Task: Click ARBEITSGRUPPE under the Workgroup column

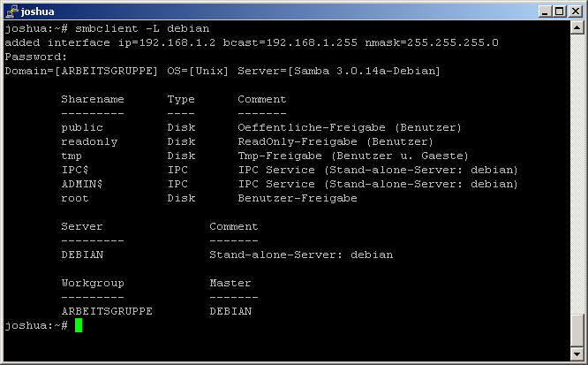Action: coord(107,311)
